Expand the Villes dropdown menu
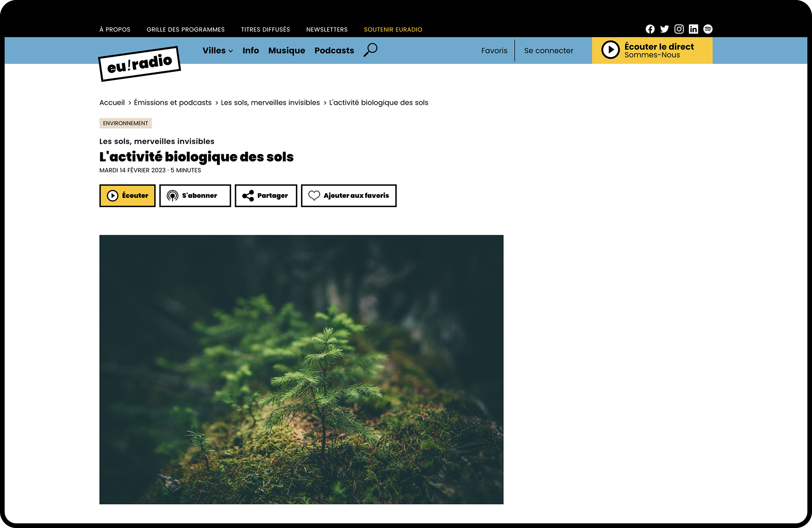The height and width of the screenshot is (528, 812). click(x=217, y=51)
